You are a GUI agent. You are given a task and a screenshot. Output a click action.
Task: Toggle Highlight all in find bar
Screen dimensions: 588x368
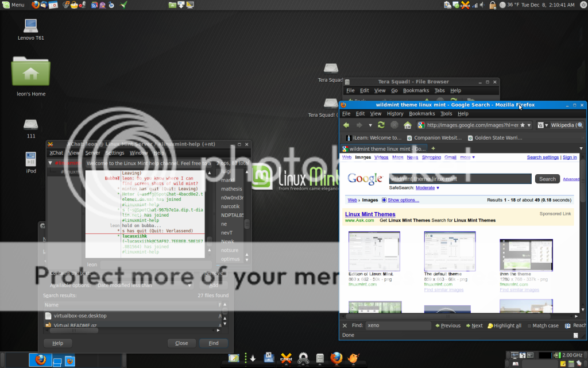[x=504, y=325]
